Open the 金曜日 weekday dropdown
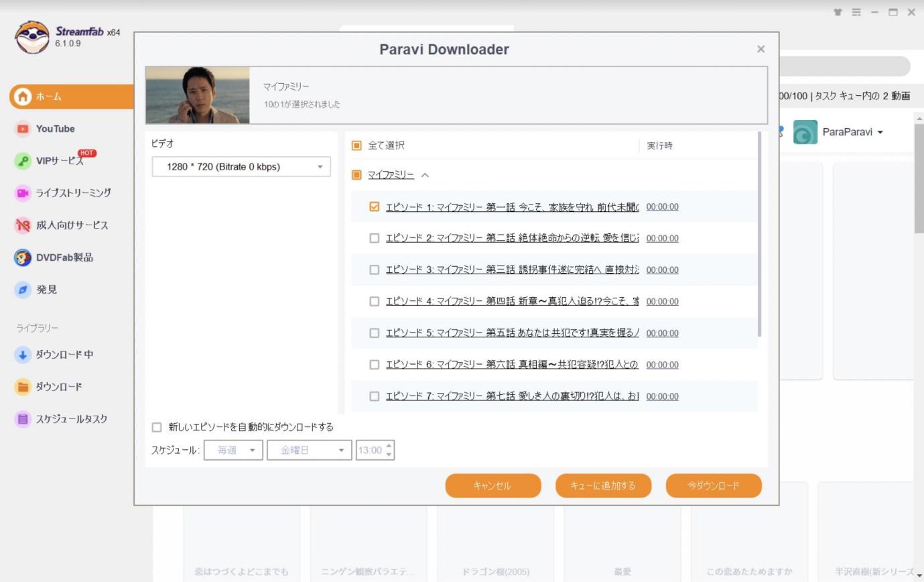 [x=310, y=451]
